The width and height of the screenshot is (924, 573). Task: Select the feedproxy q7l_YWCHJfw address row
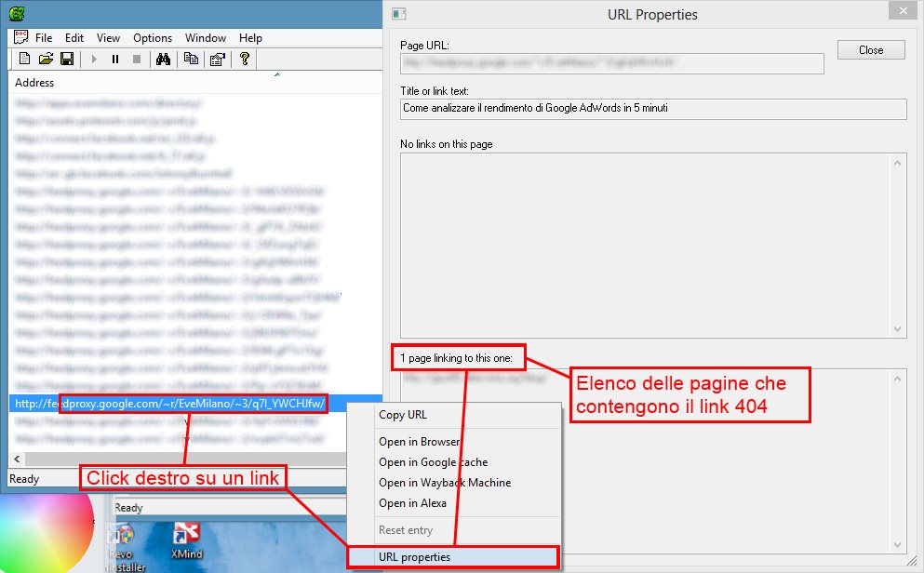pyautogui.click(x=195, y=404)
